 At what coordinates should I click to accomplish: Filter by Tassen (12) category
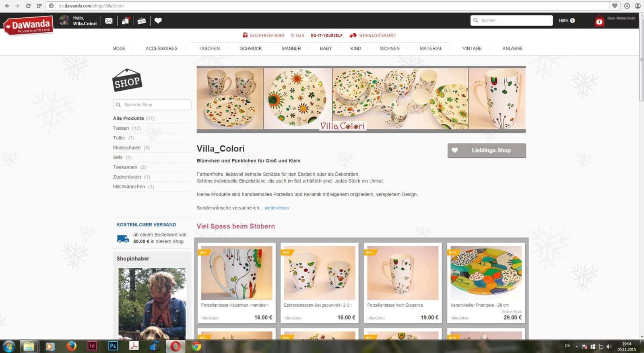click(127, 128)
